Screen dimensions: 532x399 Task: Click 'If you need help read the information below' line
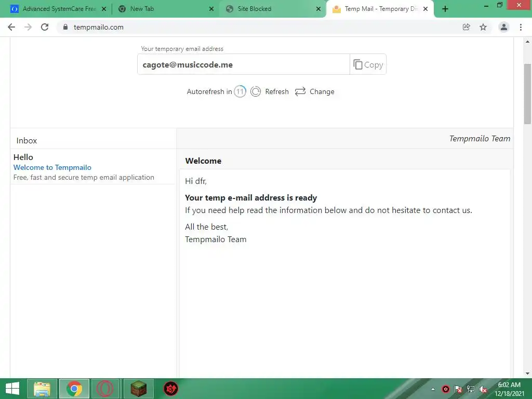point(328,210)
